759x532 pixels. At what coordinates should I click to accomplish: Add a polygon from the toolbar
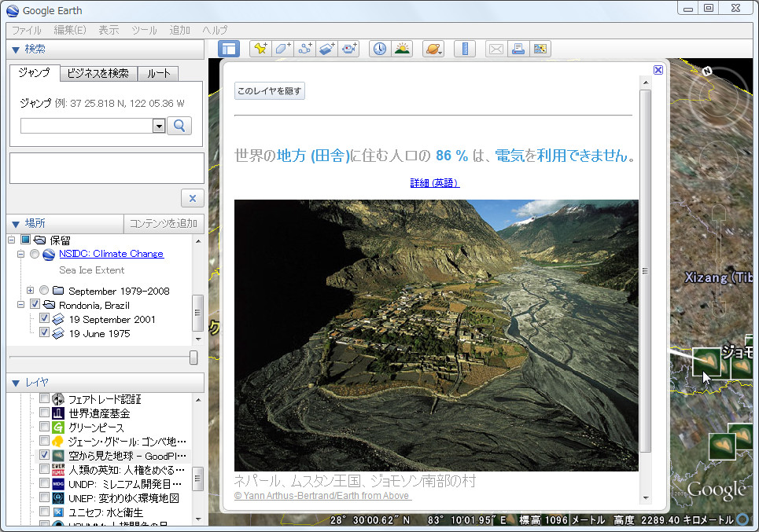point(282,49)
